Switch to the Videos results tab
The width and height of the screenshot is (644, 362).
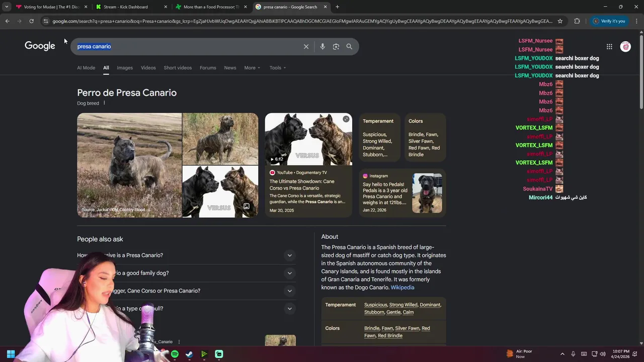148,68
